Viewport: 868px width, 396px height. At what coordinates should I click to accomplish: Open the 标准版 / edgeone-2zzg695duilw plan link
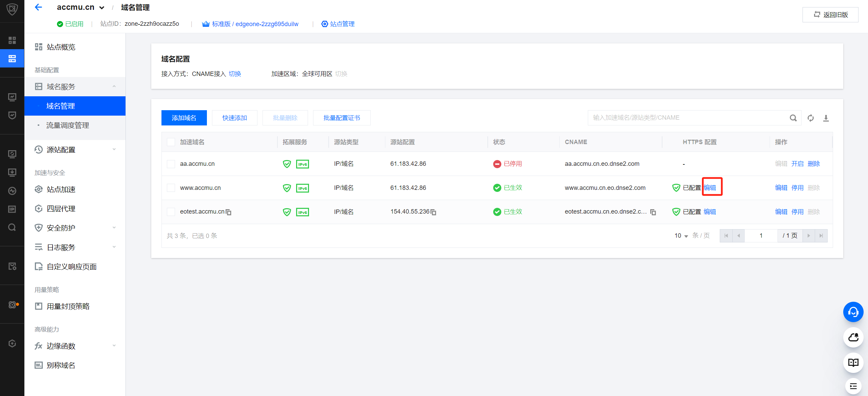(x=250, y=24)
